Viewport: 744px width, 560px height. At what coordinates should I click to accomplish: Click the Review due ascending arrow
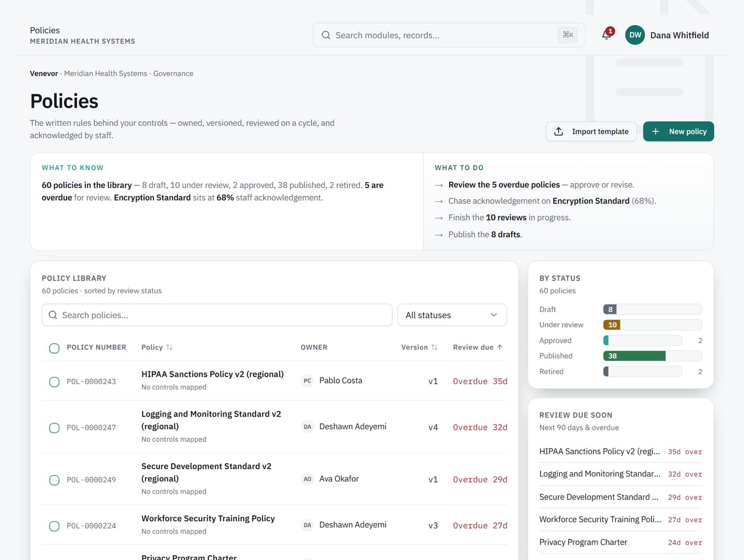[500, 347]
